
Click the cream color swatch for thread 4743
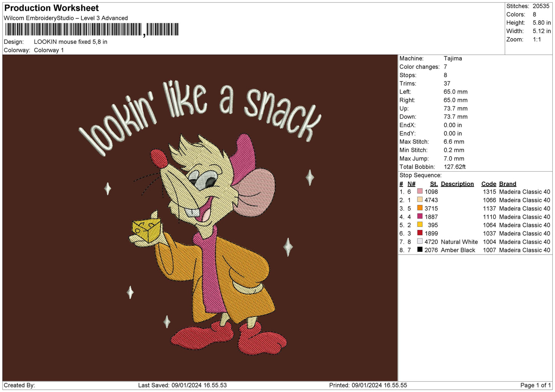(x=420, y=200)
